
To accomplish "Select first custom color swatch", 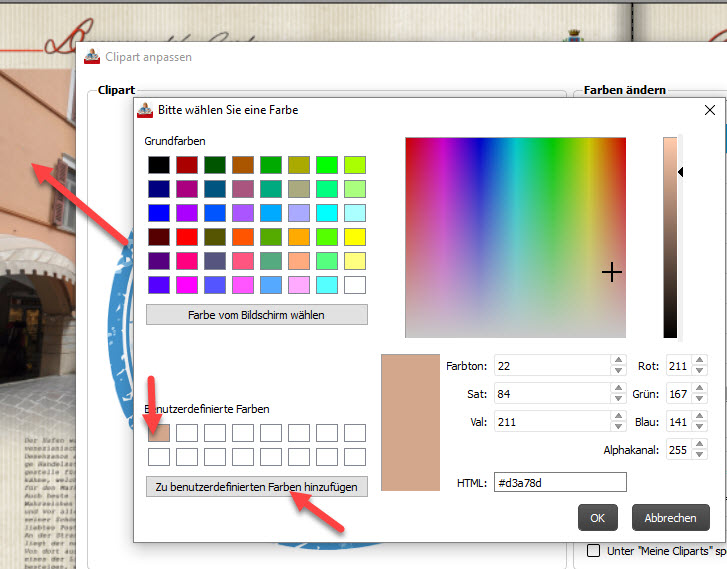I will 158,433.
